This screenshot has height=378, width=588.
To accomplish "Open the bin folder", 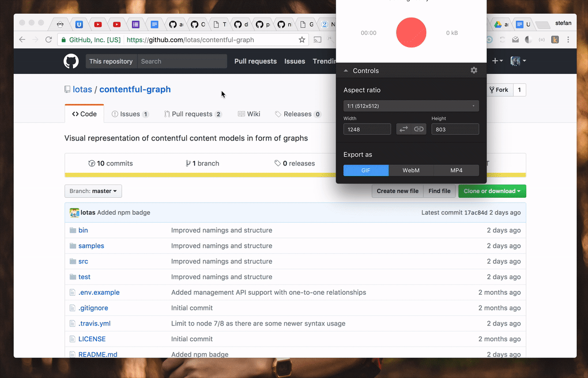I will (83, 230).
